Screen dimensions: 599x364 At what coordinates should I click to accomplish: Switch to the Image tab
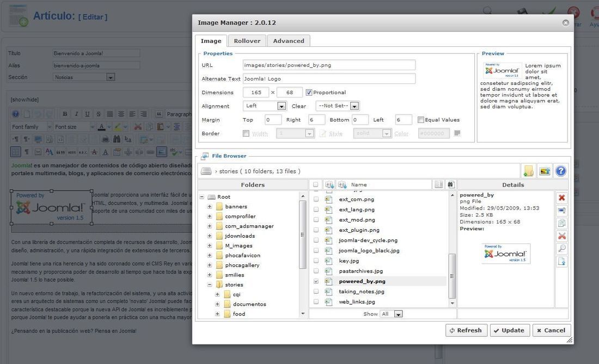point(211,41)
